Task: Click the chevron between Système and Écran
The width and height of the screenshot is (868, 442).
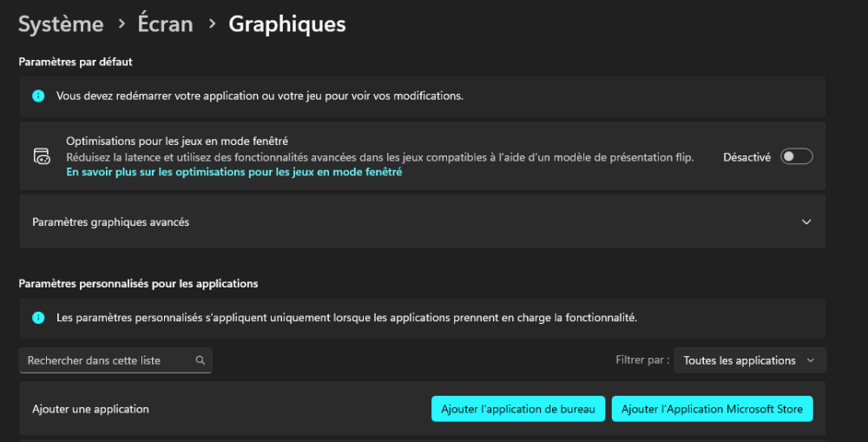Action: coord(121,25)
